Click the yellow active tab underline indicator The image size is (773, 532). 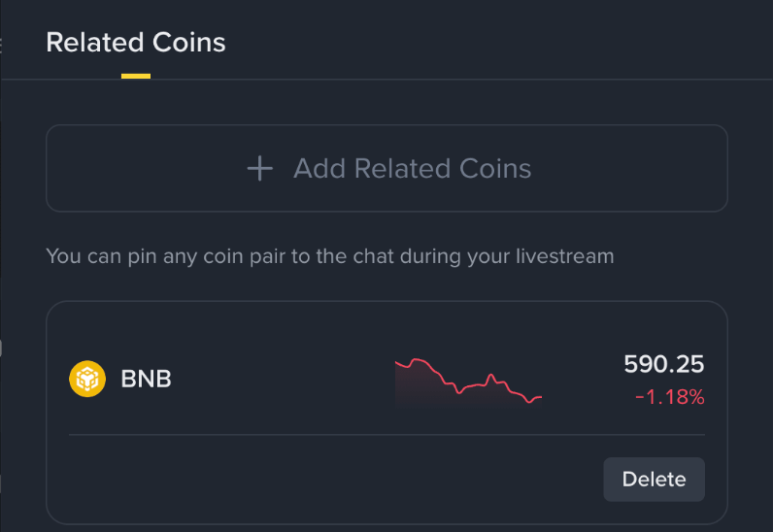point(135,76)
